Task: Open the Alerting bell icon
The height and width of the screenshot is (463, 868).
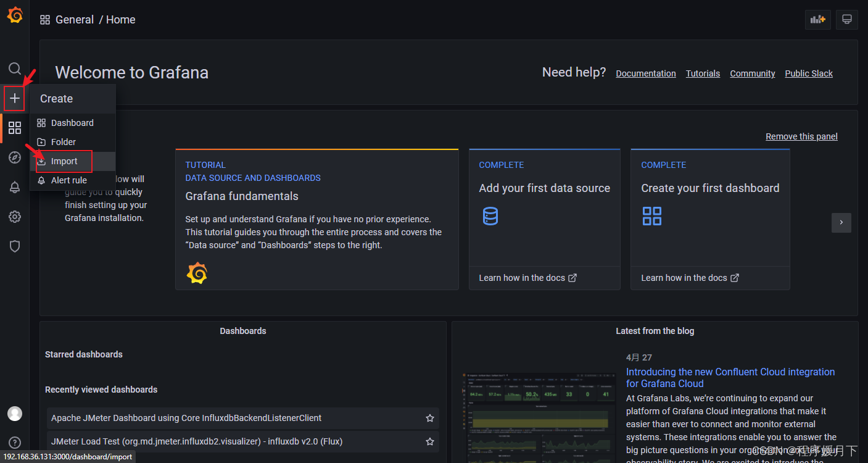Action: coord(15,187)
